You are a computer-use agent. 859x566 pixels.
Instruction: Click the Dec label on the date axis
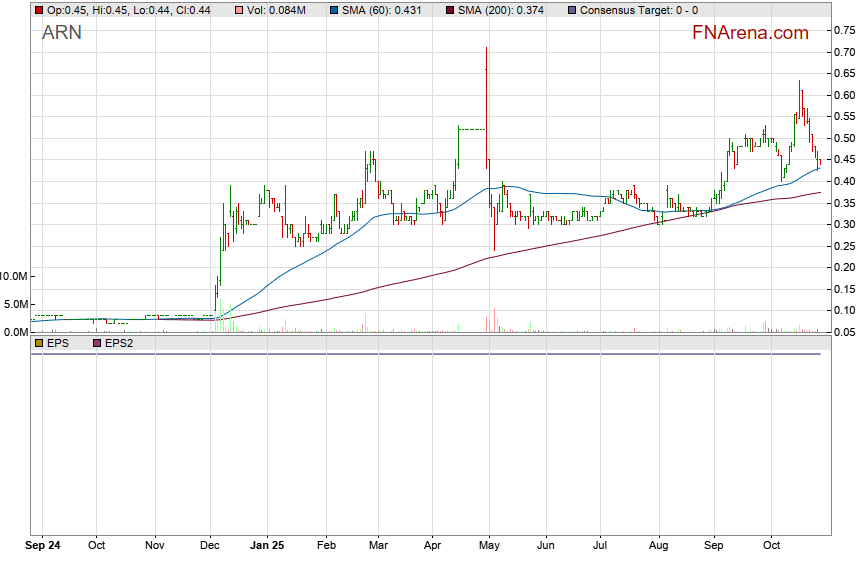point(210,546)
